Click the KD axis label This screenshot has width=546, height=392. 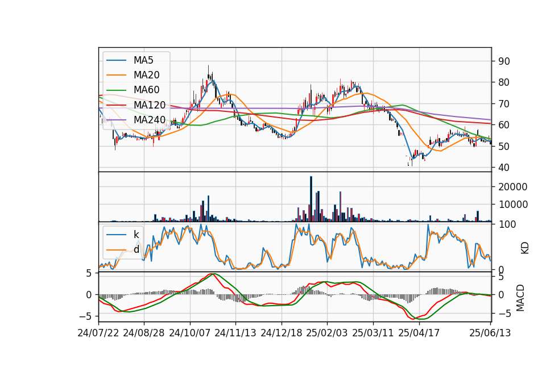pyautogui.click(x=525, y=248)
